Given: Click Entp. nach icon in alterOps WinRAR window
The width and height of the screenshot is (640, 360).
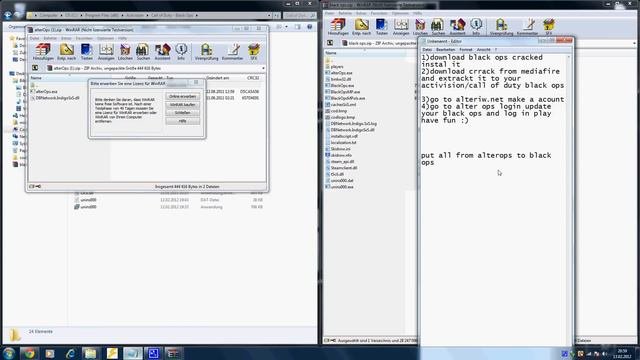Looking at the screenshot, I should [x=66, y=52].
